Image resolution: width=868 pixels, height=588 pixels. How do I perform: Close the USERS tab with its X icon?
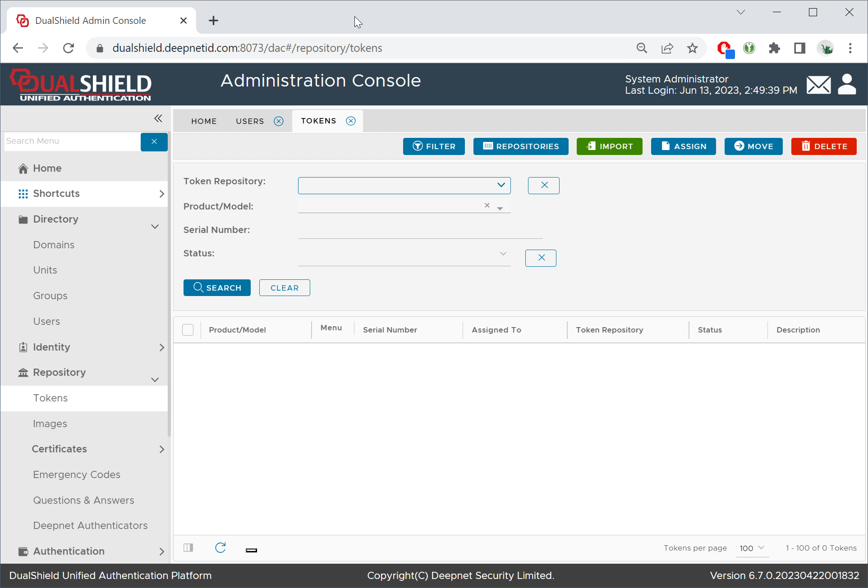279,121
